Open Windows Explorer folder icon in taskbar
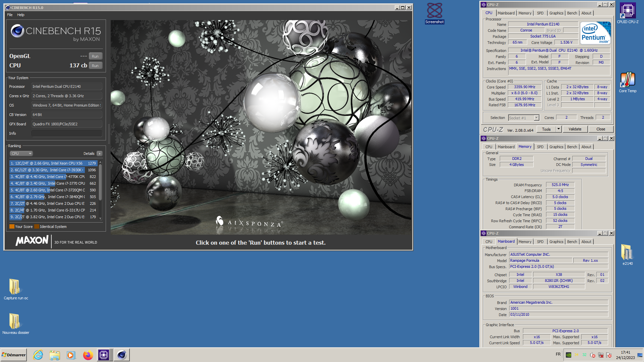Screen dimensions: 644x362 tap(54, 355)
